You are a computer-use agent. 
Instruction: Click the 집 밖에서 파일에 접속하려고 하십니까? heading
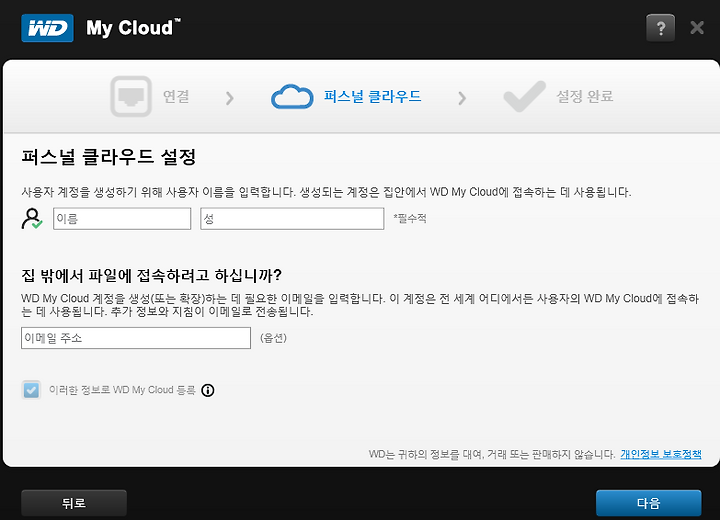click(x=152, y=276)
